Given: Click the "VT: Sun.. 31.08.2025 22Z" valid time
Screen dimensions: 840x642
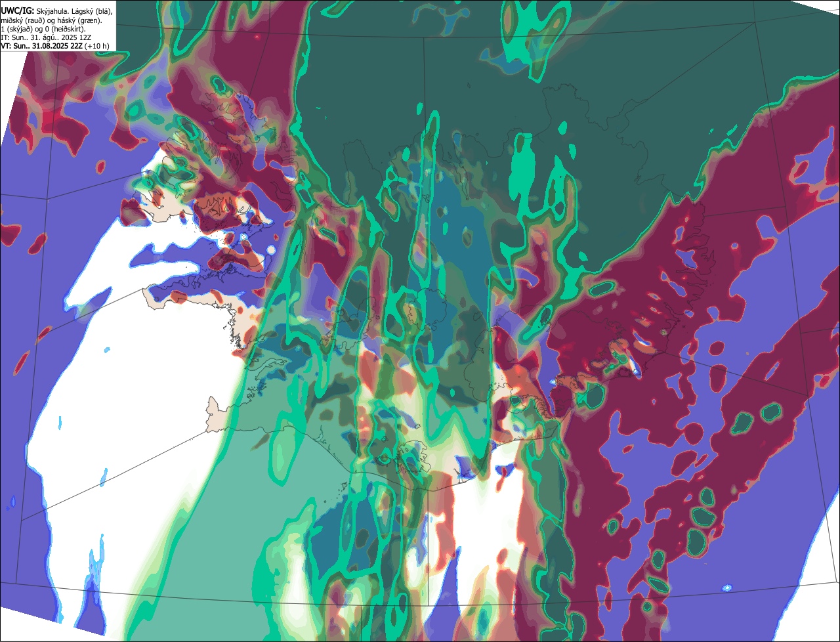Looking at the screenshot, I should (41, 46).
